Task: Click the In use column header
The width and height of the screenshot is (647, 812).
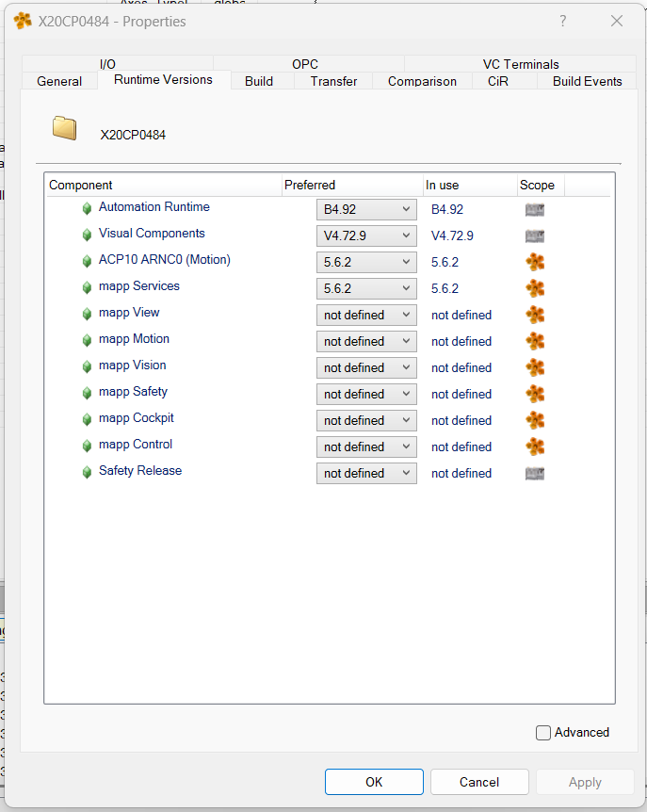Action: coord(470,185)
